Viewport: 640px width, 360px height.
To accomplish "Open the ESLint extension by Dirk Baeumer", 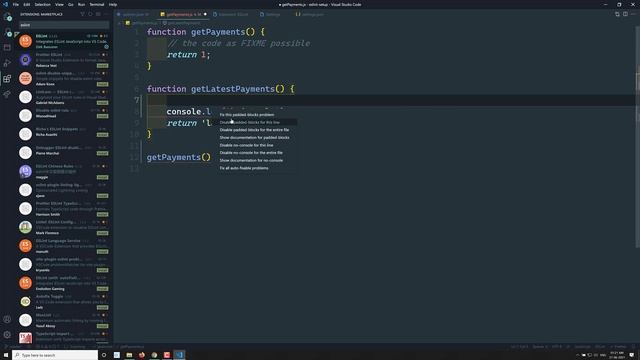I will coord(64,41).
